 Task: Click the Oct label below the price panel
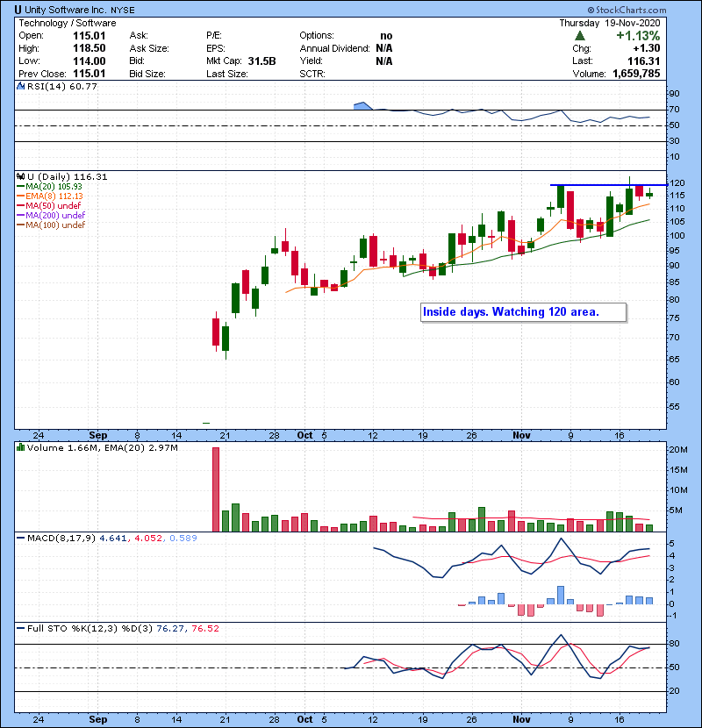[304, 436]
